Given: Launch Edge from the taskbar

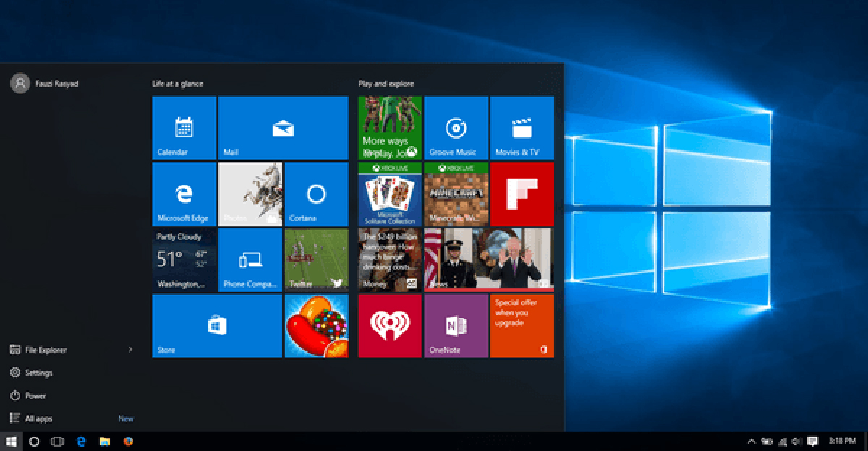Looking at the screenshot, I should [82, 441].
